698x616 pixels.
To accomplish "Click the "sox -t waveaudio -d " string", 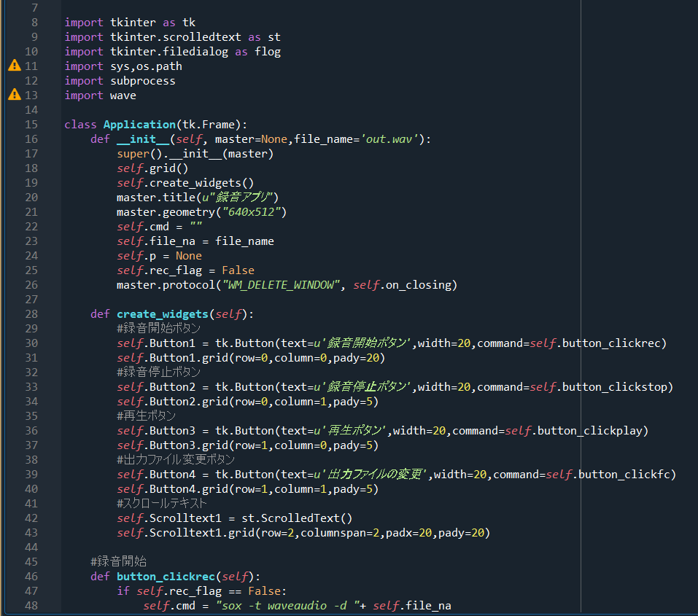I will pos(287,606).
